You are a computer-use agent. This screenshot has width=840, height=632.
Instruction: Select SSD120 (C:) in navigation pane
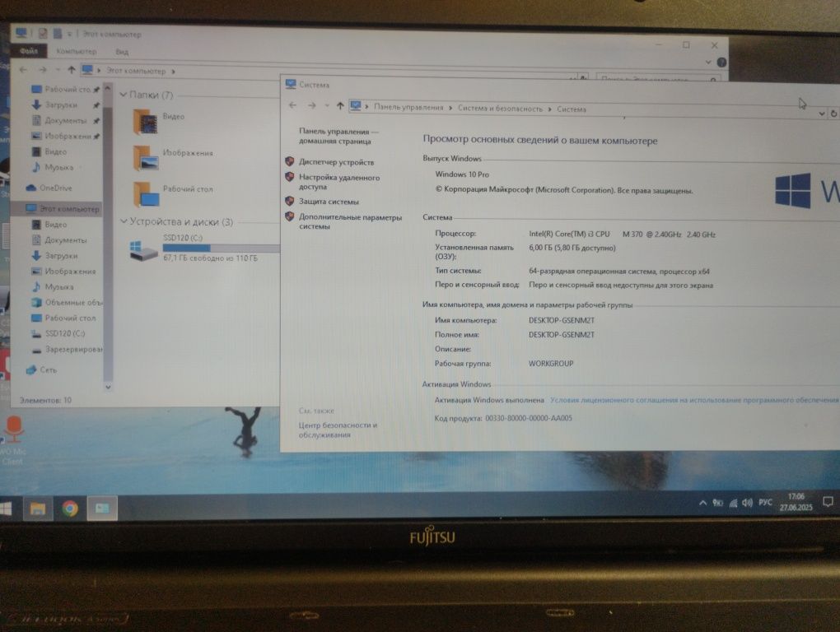(58, 333)
